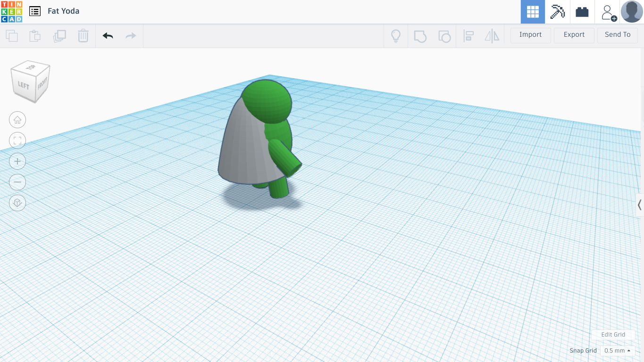
Task: Open the Snap Grid dropdown showing 0.5 mm
Action: (x=617, y=350)
